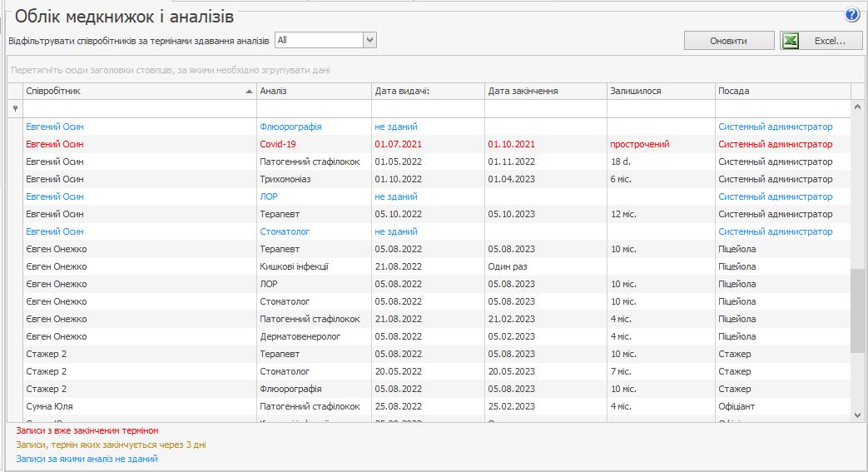Sort by the Аналіз column header
The height and width of the screenshot is (472, 868).
[x=314, y=92]
